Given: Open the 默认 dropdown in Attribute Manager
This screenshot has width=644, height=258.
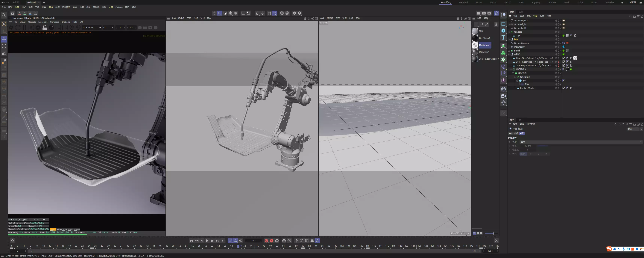Looking at the screenshot, I should [x=635, y=129].
